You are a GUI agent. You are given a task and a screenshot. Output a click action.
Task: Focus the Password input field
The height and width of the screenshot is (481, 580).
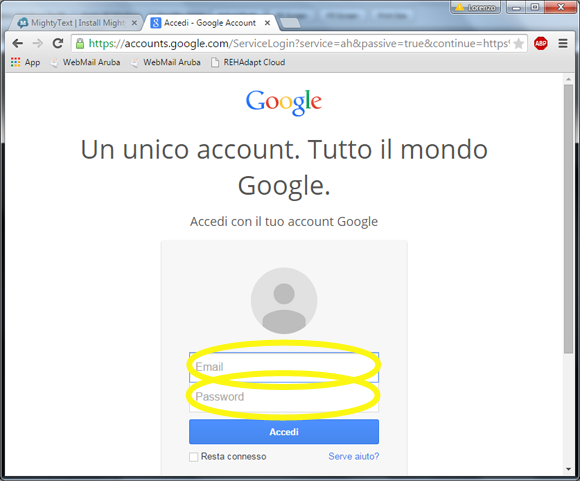coord(284,397)
